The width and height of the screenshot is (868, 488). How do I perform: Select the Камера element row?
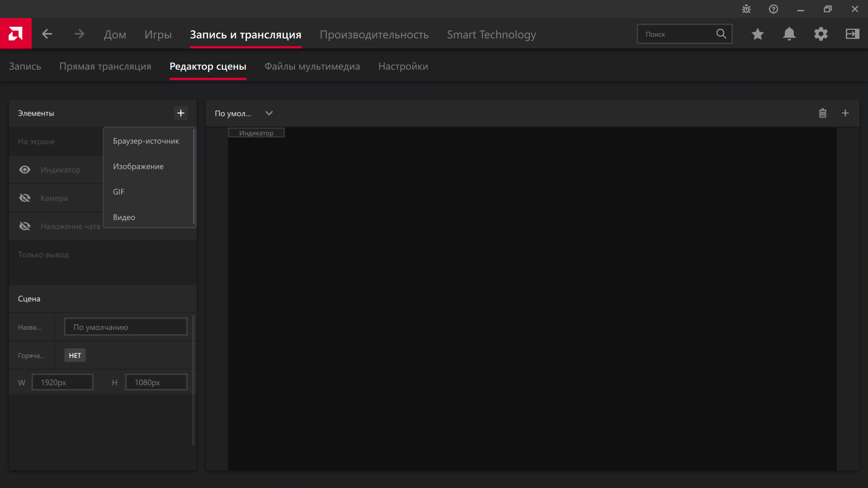pyautogui.click(x=56, y=198)
